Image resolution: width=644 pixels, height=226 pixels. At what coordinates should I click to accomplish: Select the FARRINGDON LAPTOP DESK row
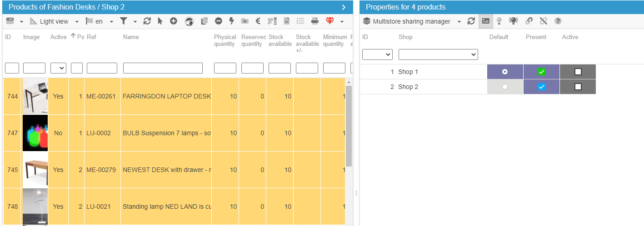click(167, 96)
